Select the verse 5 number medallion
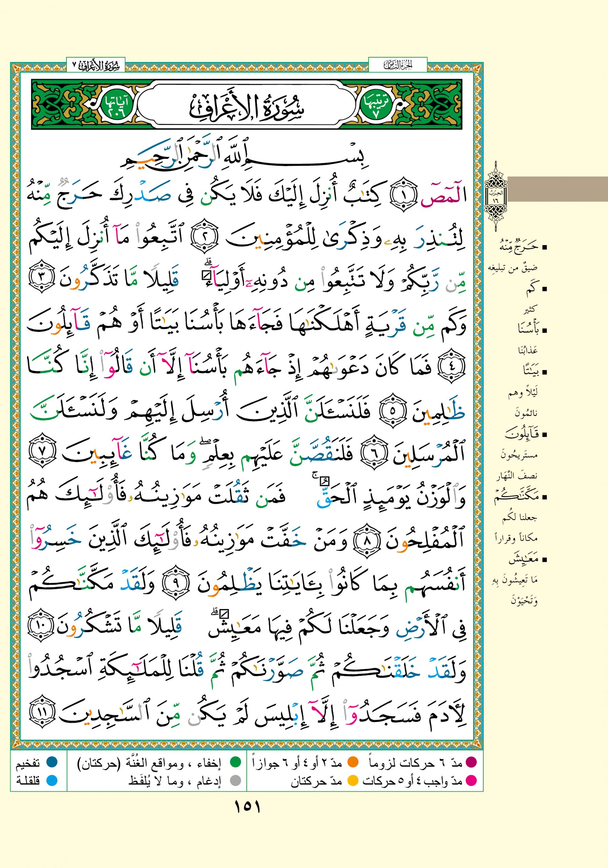The height and width of the screenshot is (868, 608). [392, 410]
